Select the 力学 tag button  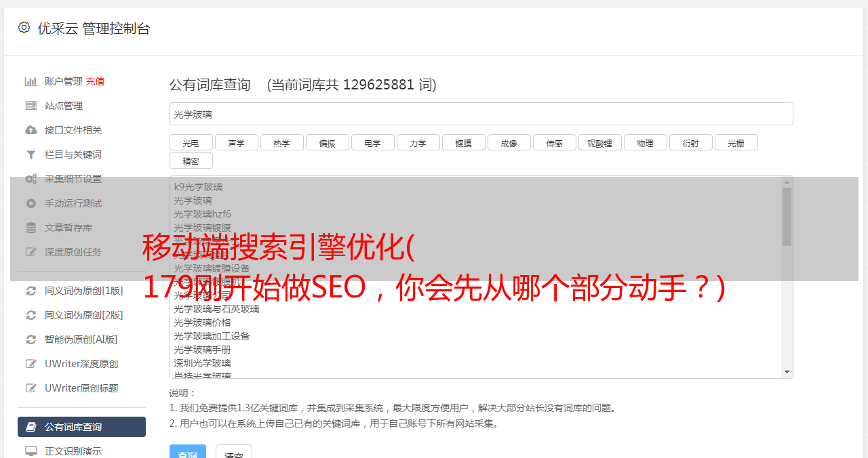click(418, 142)
